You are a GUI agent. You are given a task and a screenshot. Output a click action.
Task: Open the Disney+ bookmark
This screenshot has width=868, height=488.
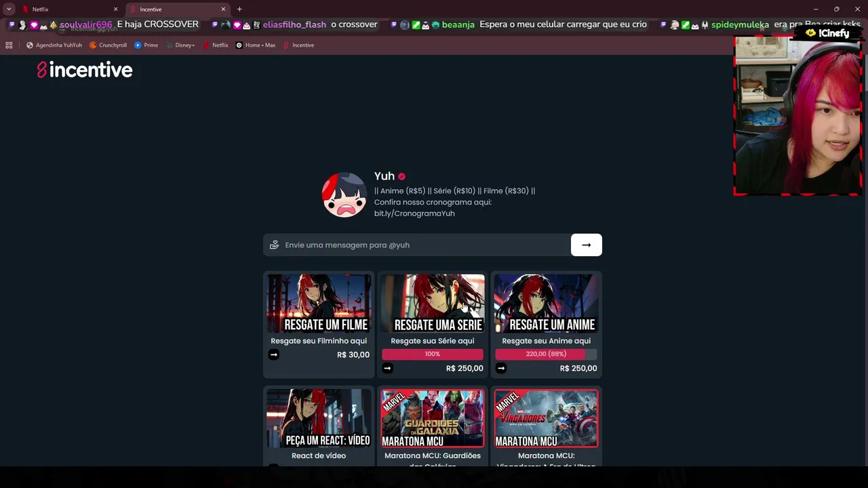(180, 45)
